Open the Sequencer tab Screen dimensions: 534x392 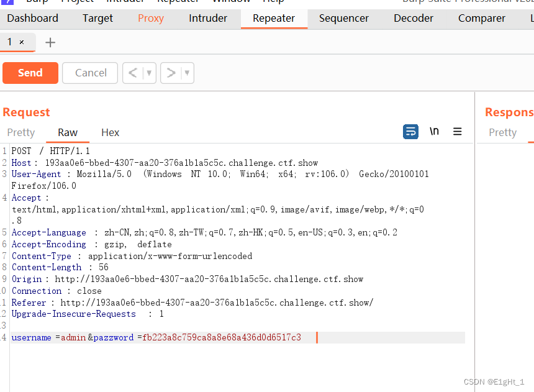pyautogui.click(x=343, y=18)
